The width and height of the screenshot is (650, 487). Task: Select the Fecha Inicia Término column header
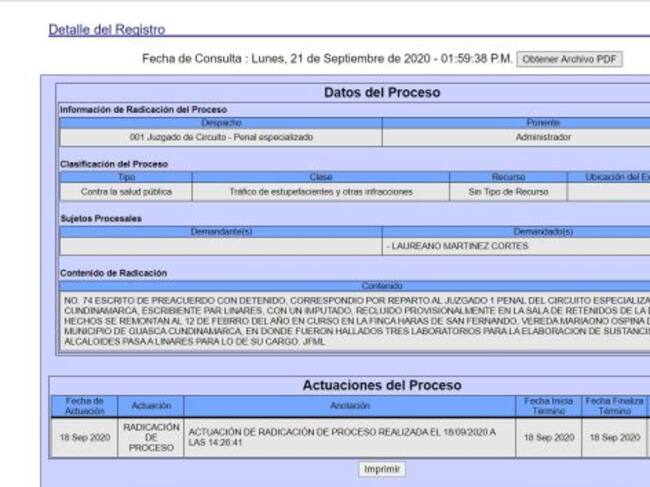[x=549, y=406]
